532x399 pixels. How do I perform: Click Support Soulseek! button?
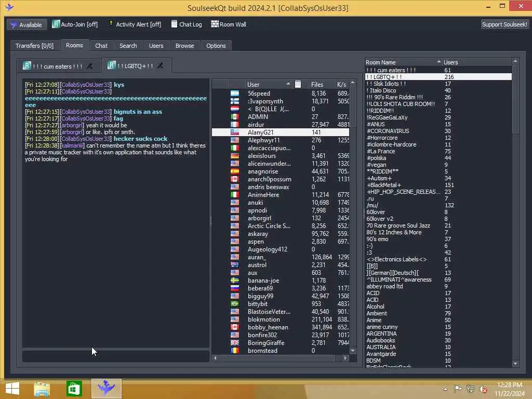point(504,24)
